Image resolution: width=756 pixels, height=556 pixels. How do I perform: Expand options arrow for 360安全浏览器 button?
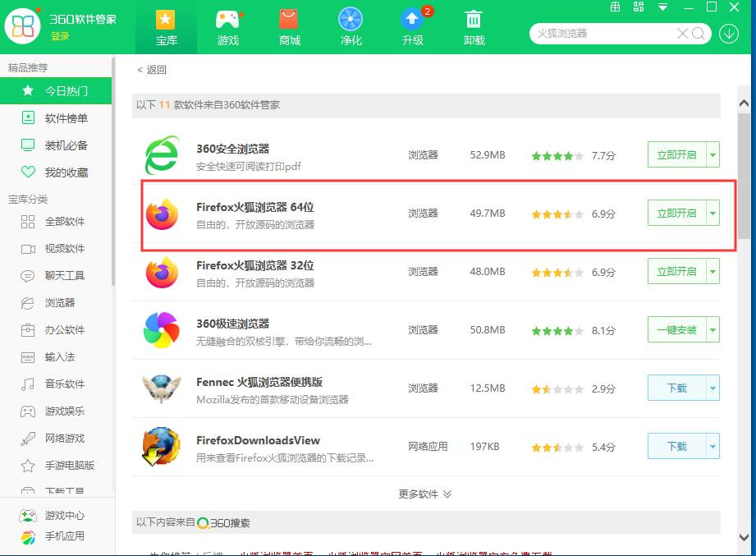pos(712,154)
